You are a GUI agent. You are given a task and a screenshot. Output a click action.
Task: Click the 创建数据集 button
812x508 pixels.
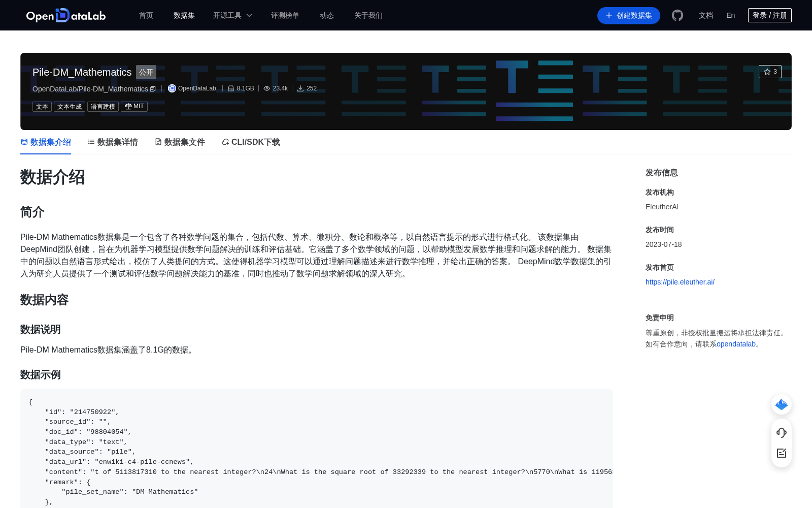coord(629,15)
